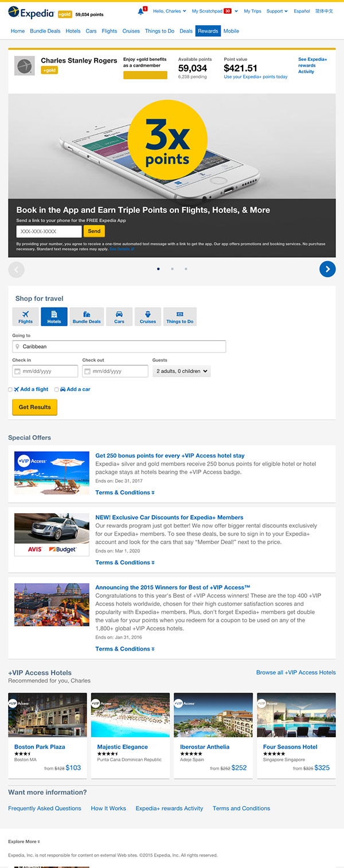
Task: Expand Terms & Conditions for 250 bonus points offer
Action: pos(125,493)
